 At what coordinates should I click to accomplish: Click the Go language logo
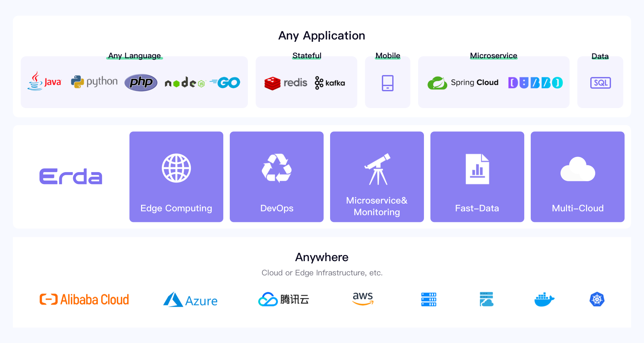pyautogui.click(x=225, y=83)
